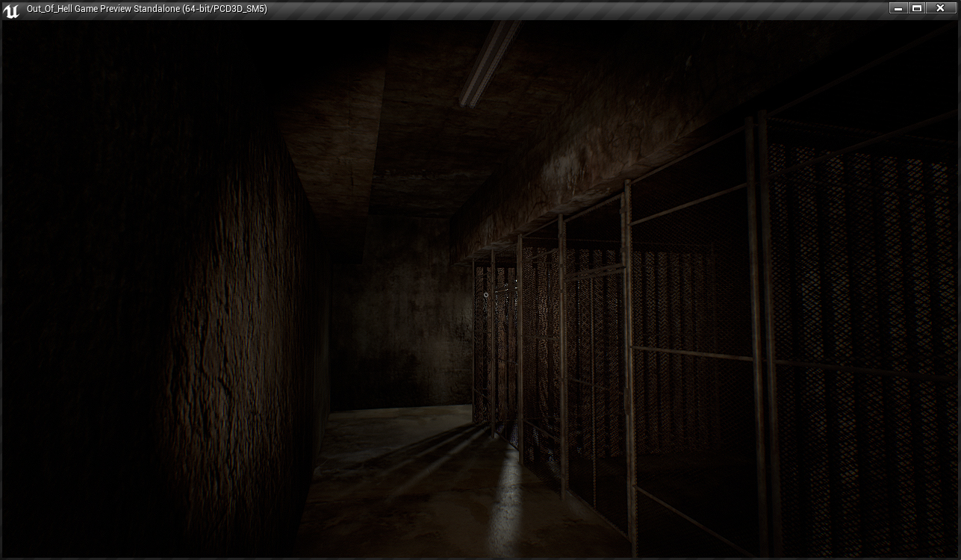Click the Out_Of_Hell Game Preview title text
Image resolution: width=961 pixels, height=560 pixels.
pos(146,9)
